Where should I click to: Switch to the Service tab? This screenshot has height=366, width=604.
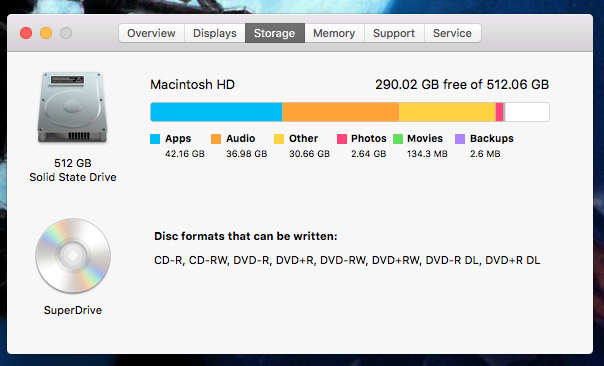click(x=452, y=33)
